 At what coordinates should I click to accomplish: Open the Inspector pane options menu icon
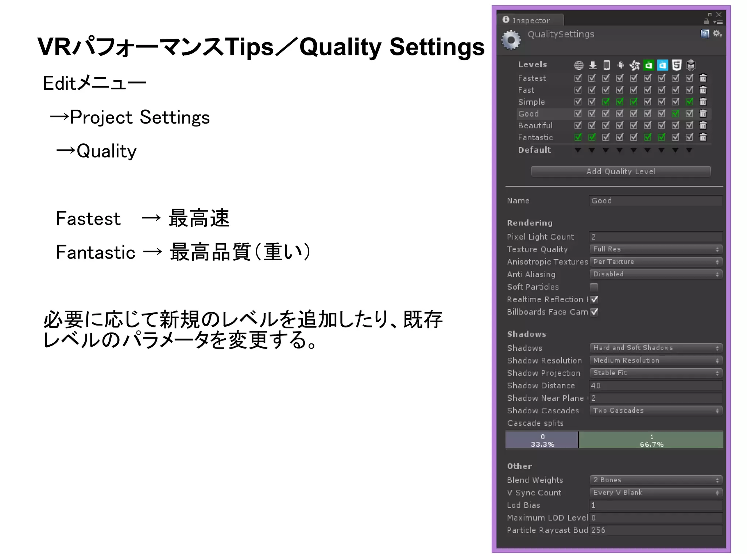[718, 22]
